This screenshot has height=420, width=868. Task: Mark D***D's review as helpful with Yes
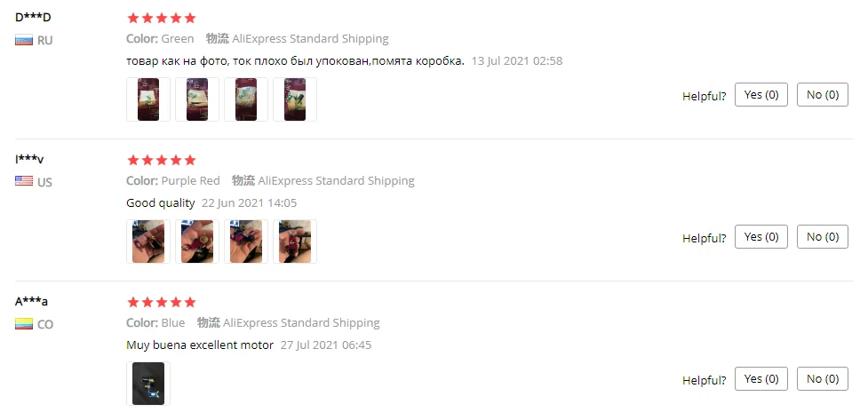(x=761, y=95)
